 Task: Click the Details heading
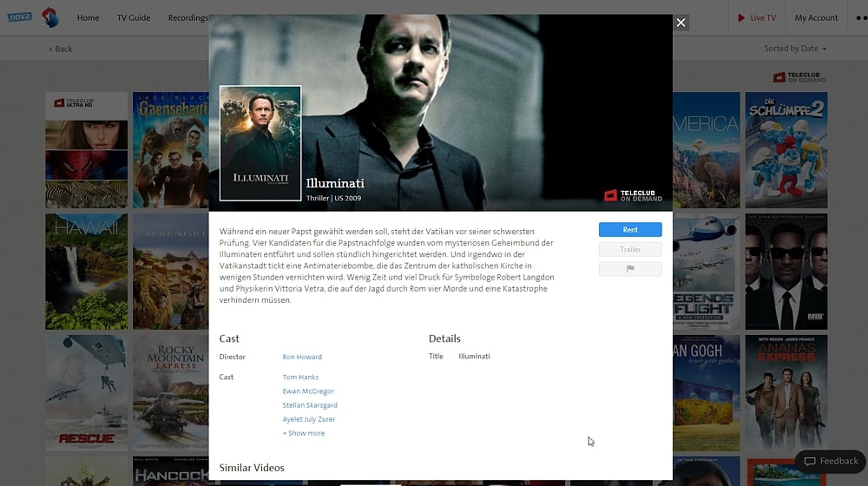coord(444,338)
